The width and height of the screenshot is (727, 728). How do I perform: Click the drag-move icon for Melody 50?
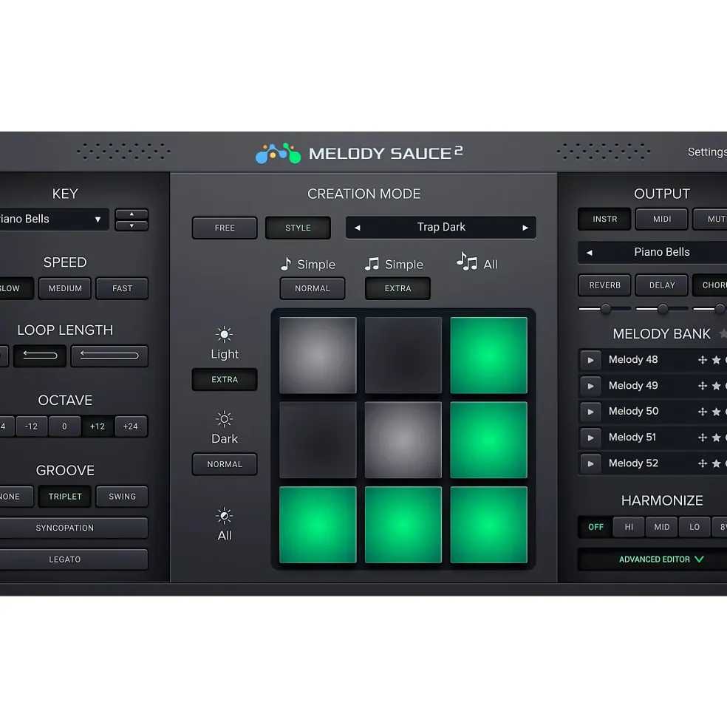coord(703,412)
